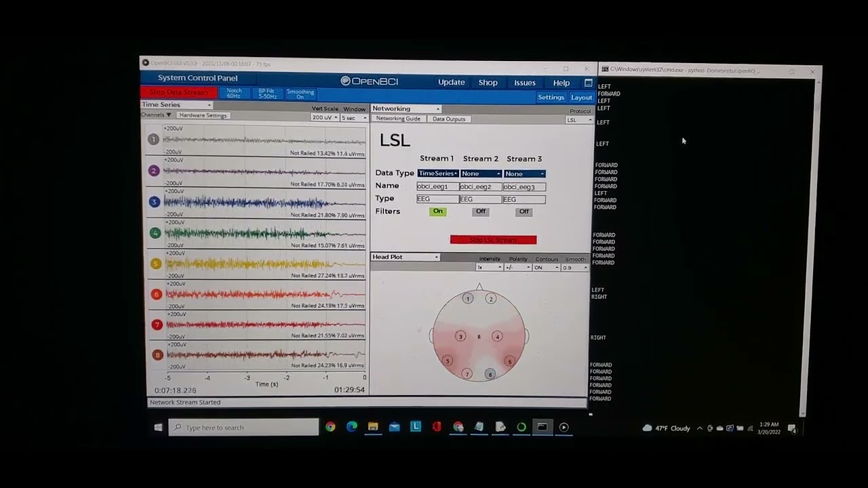Image resolution: width=868 pixels, height=488 pixels.
Task: Open Mail app from taskbar
Action: point(394,427)
